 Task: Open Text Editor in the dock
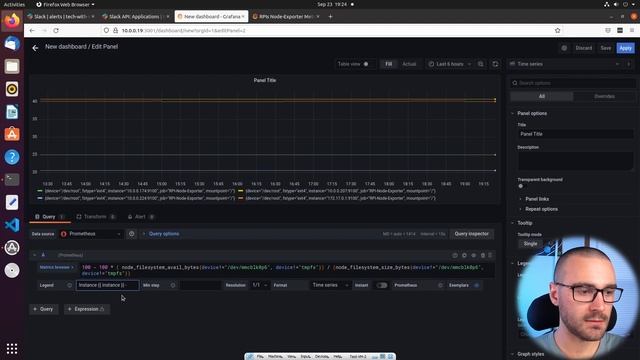pos(12,202)
